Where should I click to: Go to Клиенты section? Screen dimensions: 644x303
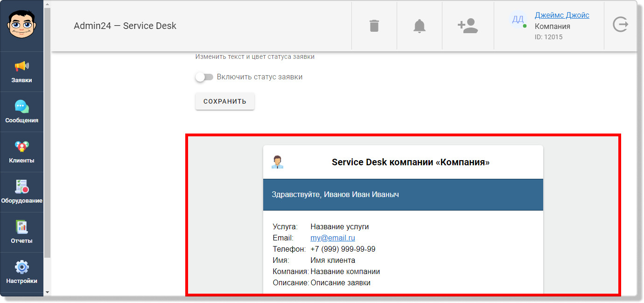coord(22,152)
